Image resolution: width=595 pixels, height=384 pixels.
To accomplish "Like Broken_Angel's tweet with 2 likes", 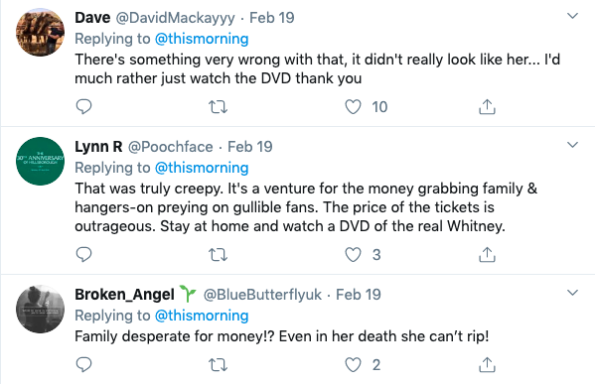I will pos(353,365).
